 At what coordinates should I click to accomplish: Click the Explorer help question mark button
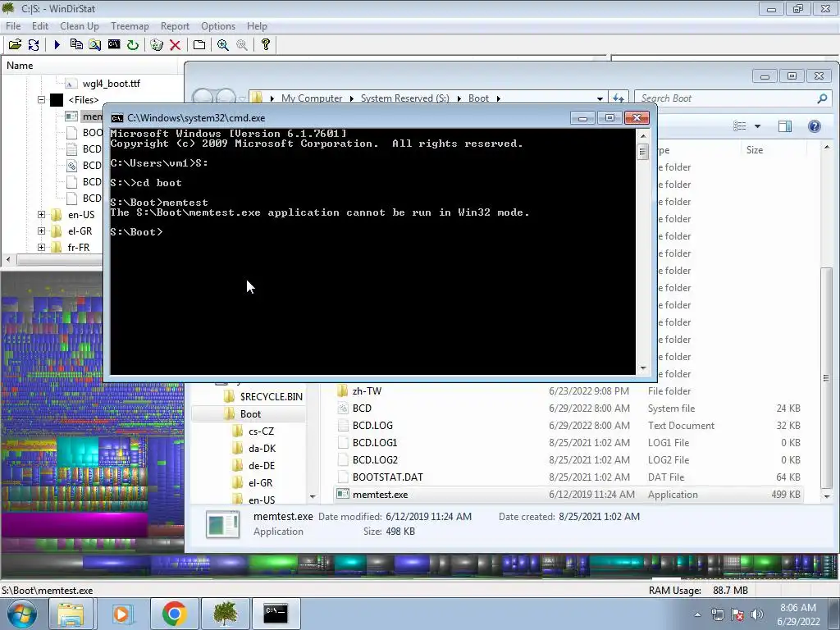[x=815, y=126]
